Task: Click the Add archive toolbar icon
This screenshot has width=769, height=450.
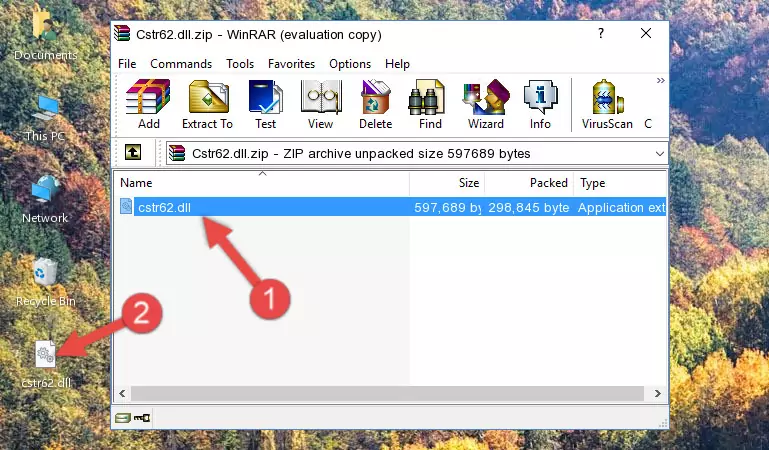Action: [x=148, y=104]
